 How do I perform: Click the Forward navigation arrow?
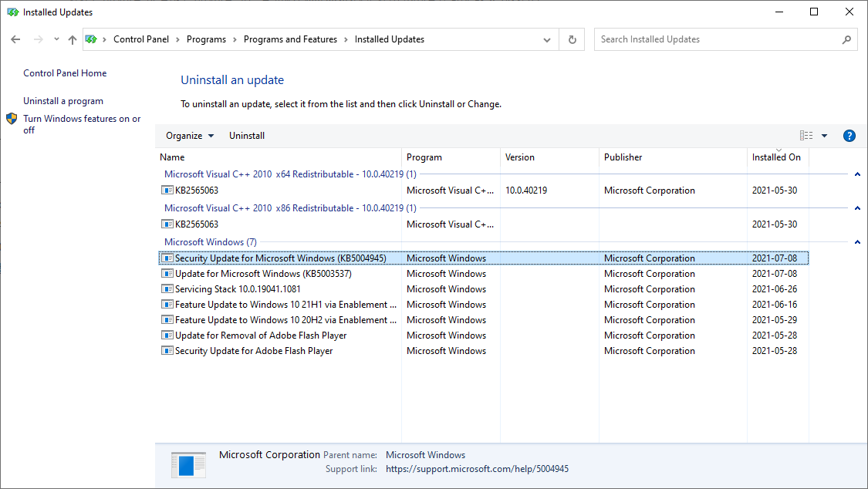[39, 39]
